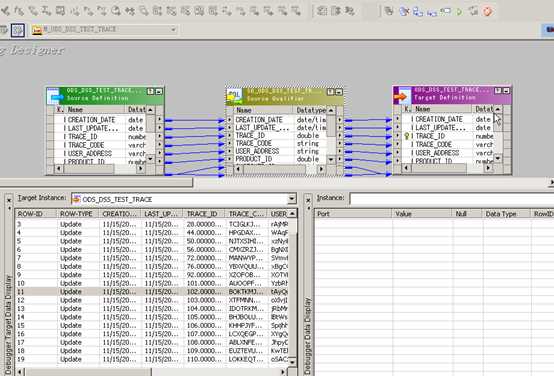
Task: Click the Datatype column header in Source Qualifier
Action: click(311, 110)
